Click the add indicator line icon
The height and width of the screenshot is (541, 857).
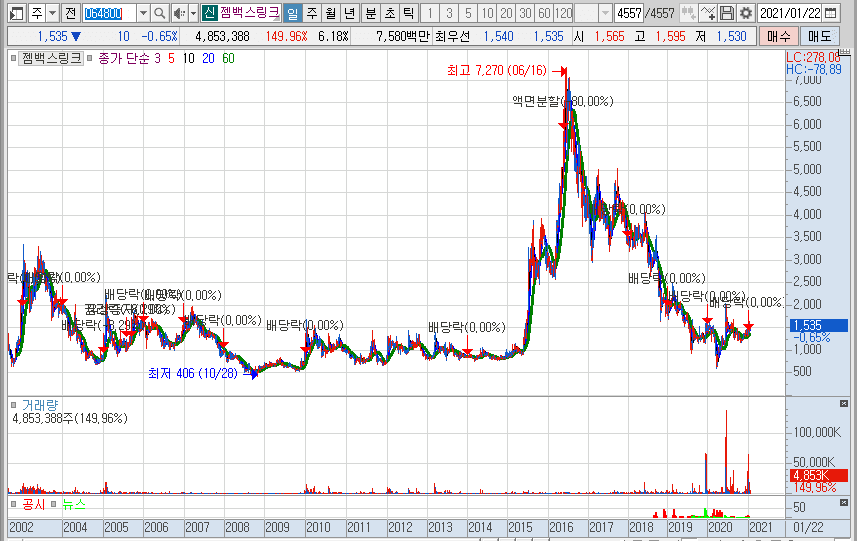708,13
